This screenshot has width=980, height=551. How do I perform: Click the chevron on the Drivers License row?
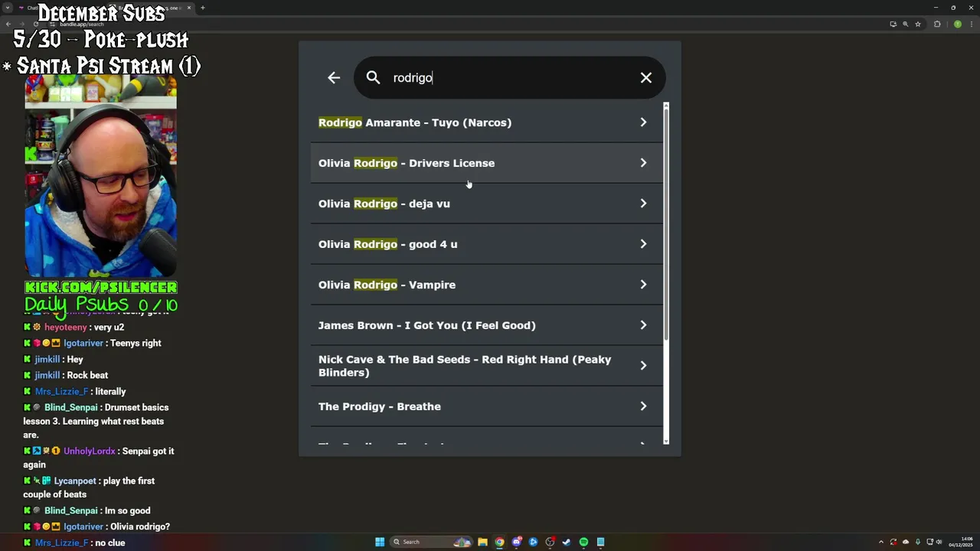point(643,163)
